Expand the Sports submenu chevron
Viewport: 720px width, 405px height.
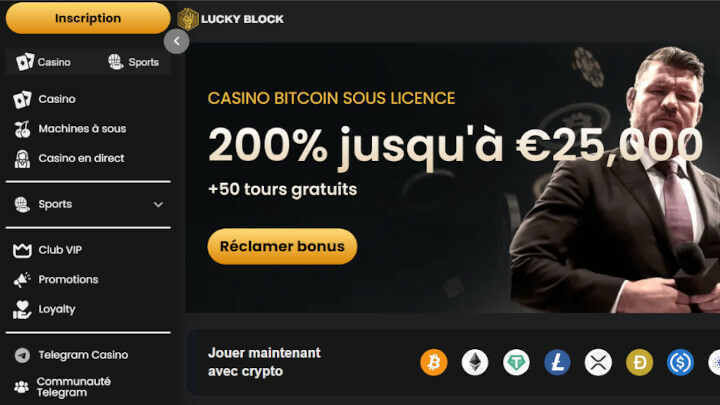pyautogui.click(x=158, y=204)
